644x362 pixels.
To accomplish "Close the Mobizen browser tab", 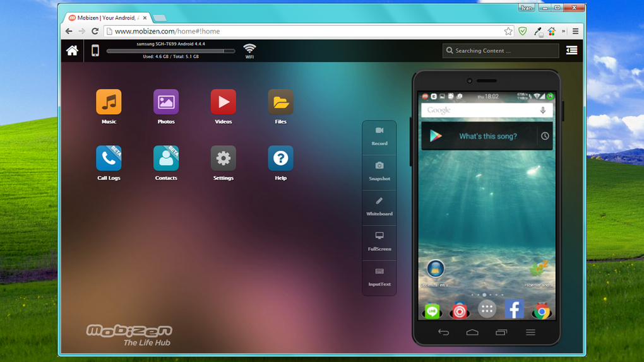I will point(145,18).
